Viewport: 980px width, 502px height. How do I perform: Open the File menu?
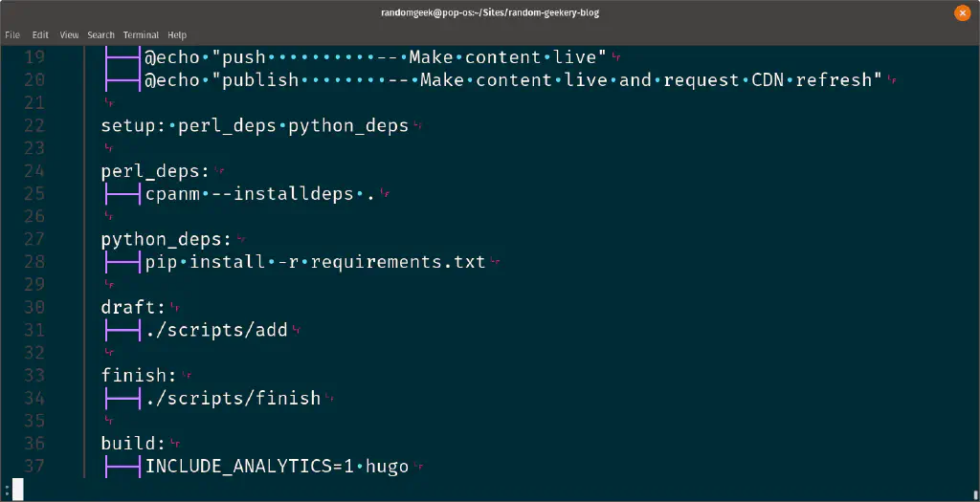click(12, 34)
